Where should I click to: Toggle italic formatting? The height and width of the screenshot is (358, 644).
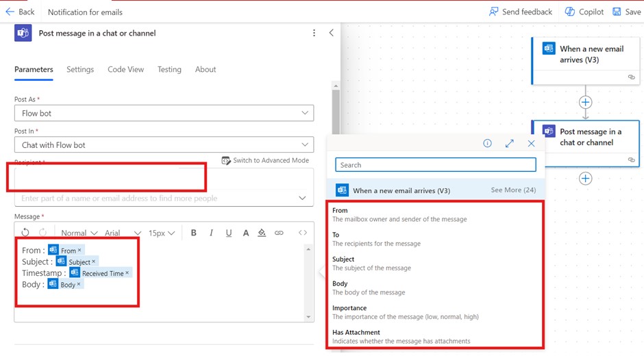click(211, 233)
